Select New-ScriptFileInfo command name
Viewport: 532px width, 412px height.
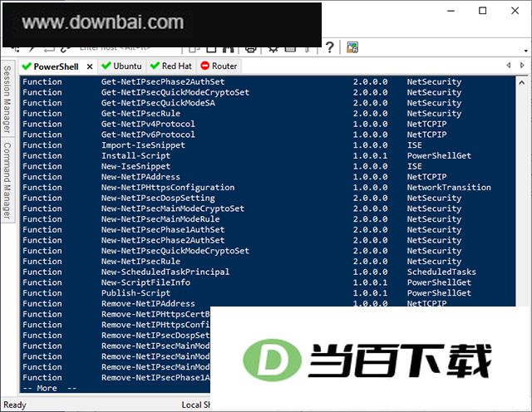[146, 282]
